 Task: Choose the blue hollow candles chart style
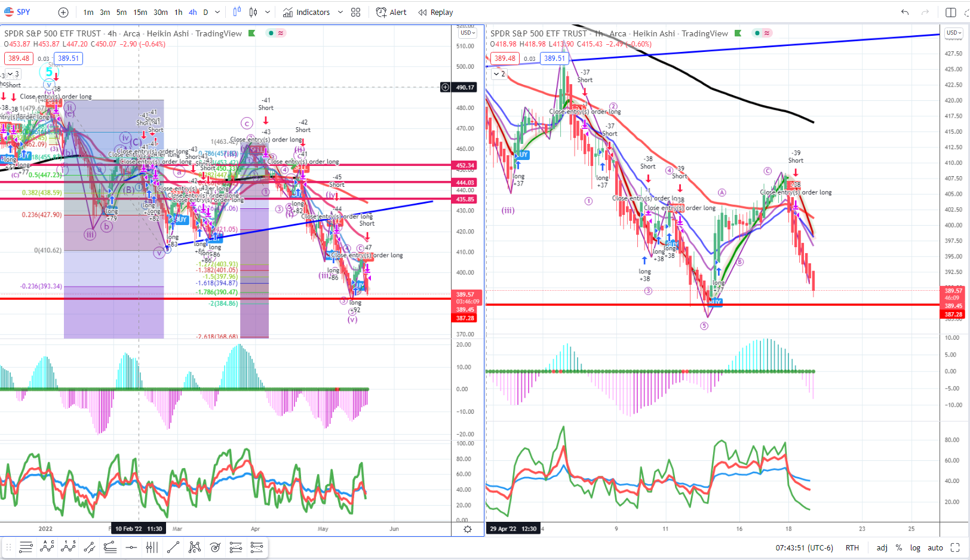tap(237, 12)
